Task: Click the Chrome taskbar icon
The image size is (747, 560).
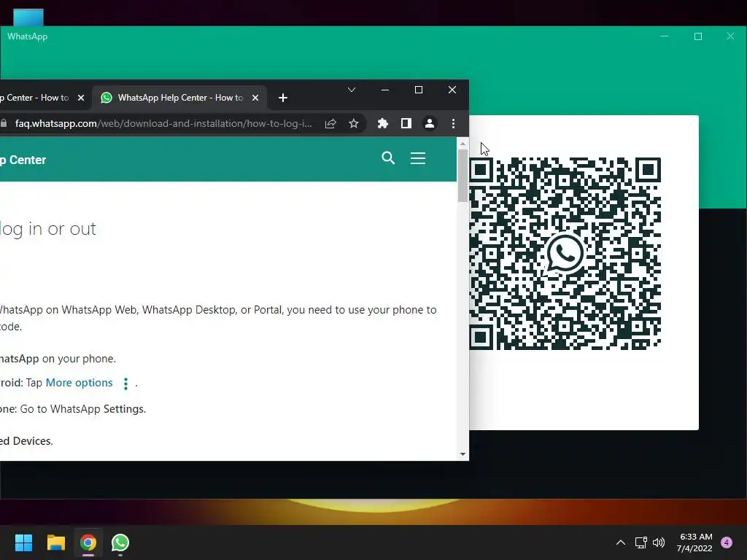Action: tap(88, 542)
